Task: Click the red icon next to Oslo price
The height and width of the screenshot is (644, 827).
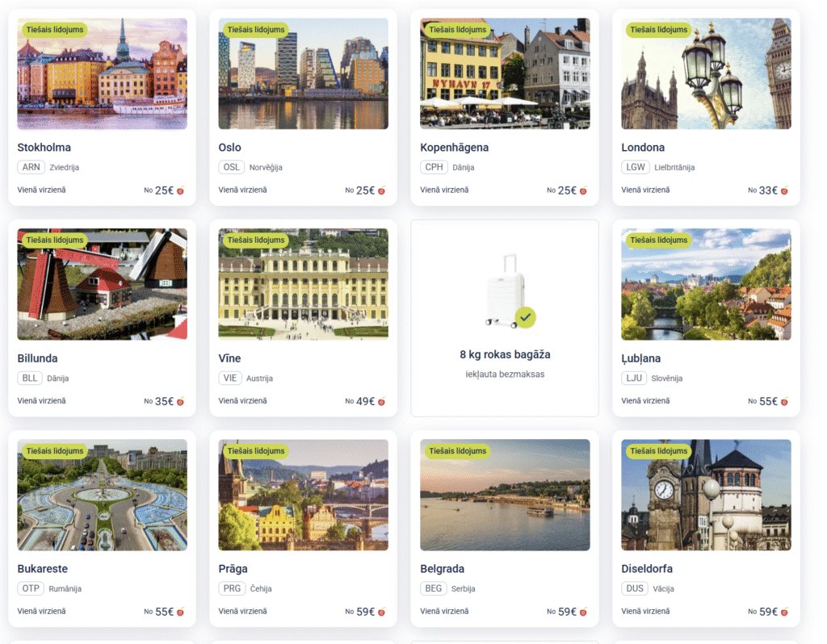Action: pyautogui.click(x=381, y=190)
